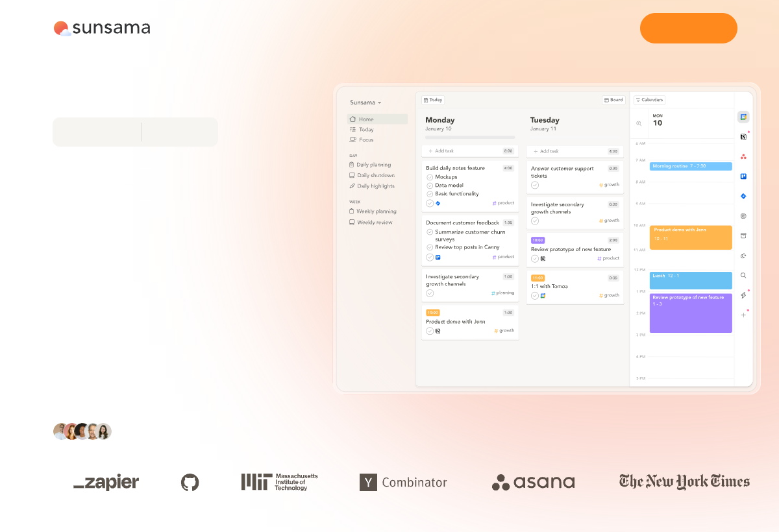Open the blue Morning routine calendar event
779x532 pixels.
[691, 166]
